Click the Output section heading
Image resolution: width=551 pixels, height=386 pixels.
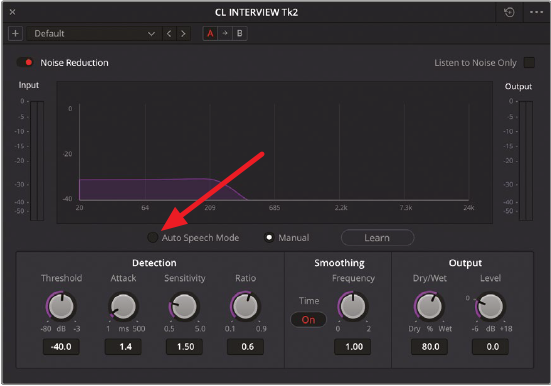click(465, 263)
